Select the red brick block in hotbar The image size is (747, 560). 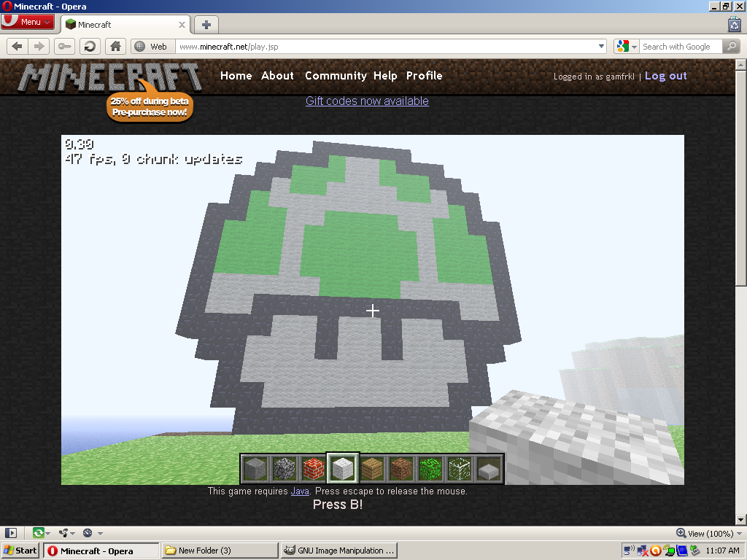(x=313, y=468)
